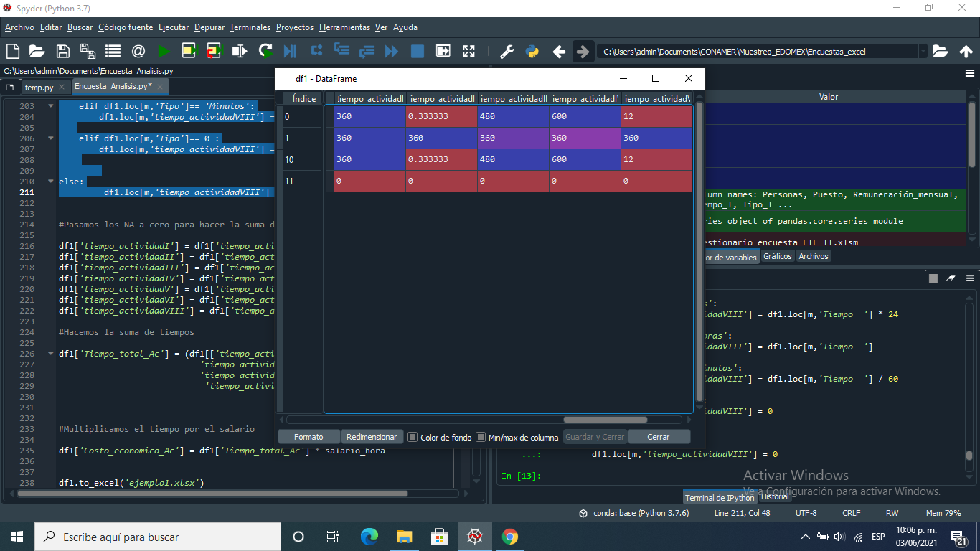Click the Índice column header
The width and height of the screenshot is (980, 551).
[x=304, y=98]
